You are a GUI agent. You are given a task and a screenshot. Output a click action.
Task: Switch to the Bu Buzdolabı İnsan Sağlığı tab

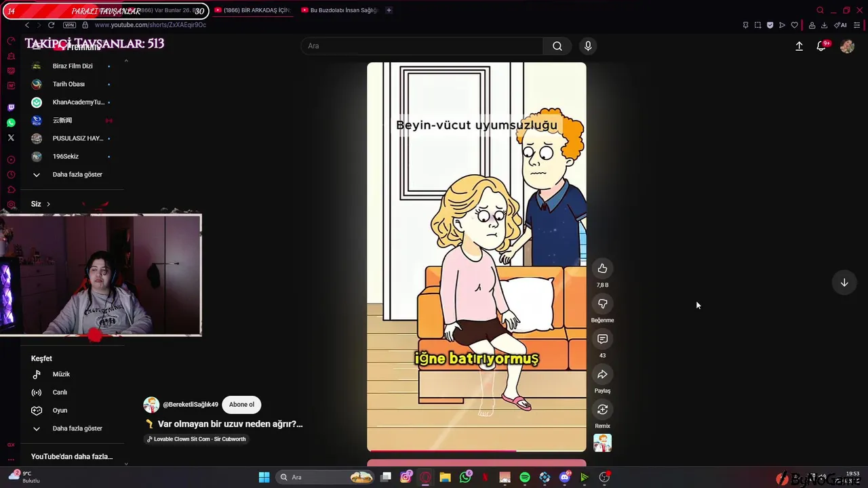340,10
